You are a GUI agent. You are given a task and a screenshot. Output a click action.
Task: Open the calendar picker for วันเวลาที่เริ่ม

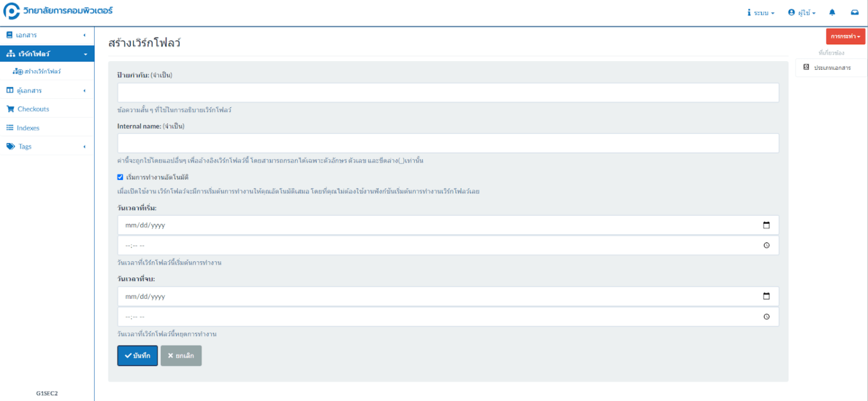pyautogui.click(x=766, y=225)
